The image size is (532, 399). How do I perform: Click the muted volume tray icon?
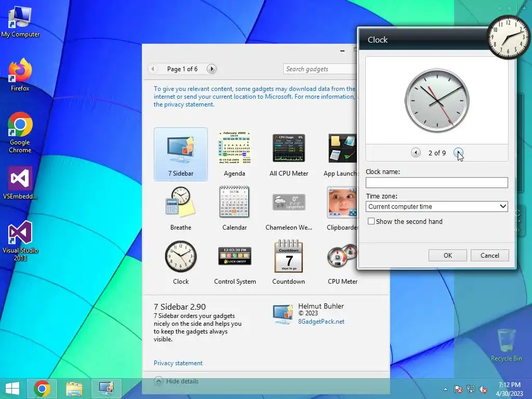pyautogui.click(x=483, y=389)
